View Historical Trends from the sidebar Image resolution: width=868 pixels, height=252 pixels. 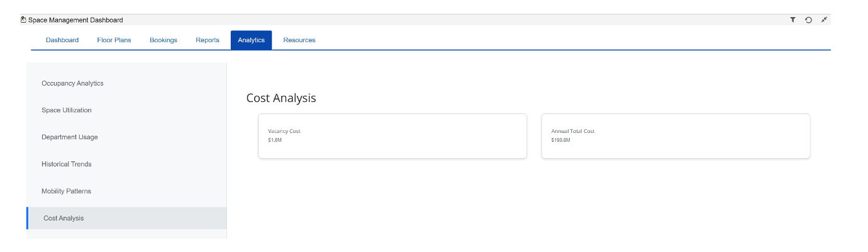point(67,164)
